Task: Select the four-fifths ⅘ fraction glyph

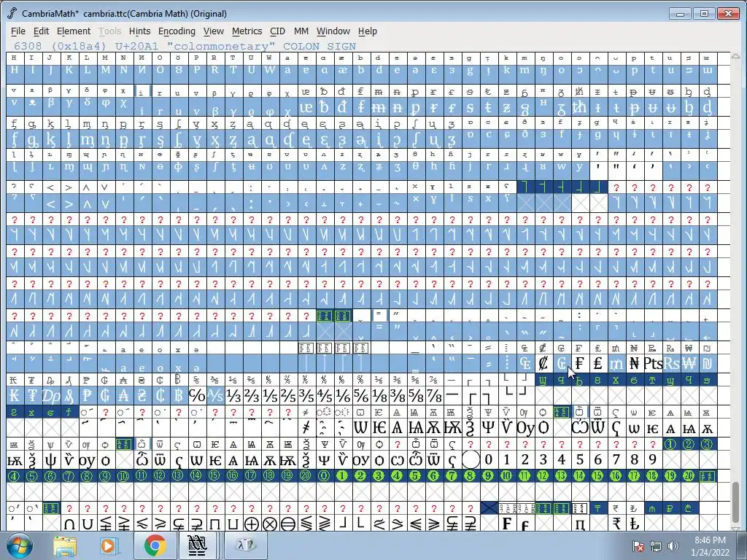Action: 324,396
